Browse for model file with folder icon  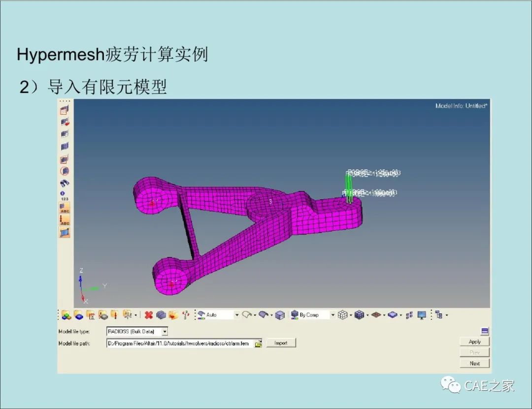click(x=258, y=344)
